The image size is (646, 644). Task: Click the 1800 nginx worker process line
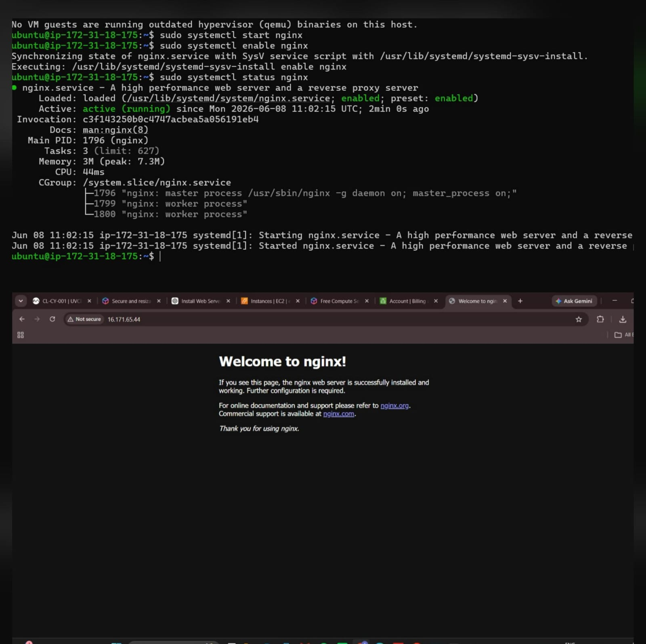[166, 214]
